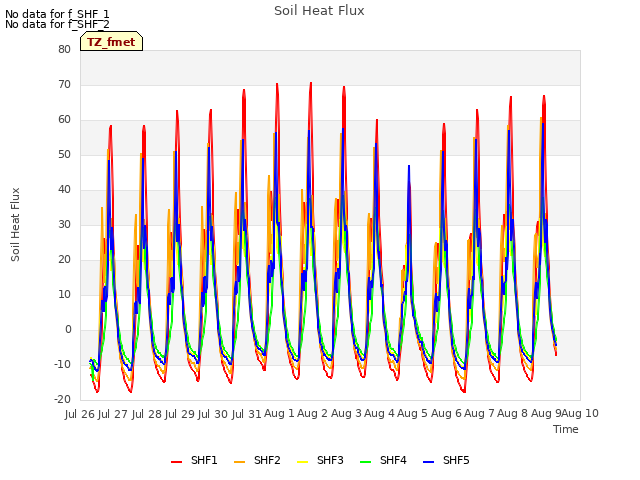Image resolution: width=640 pixels, height=480 pixels.
Task: Click the 50 y-axis tick label
Action: (64, 155)
